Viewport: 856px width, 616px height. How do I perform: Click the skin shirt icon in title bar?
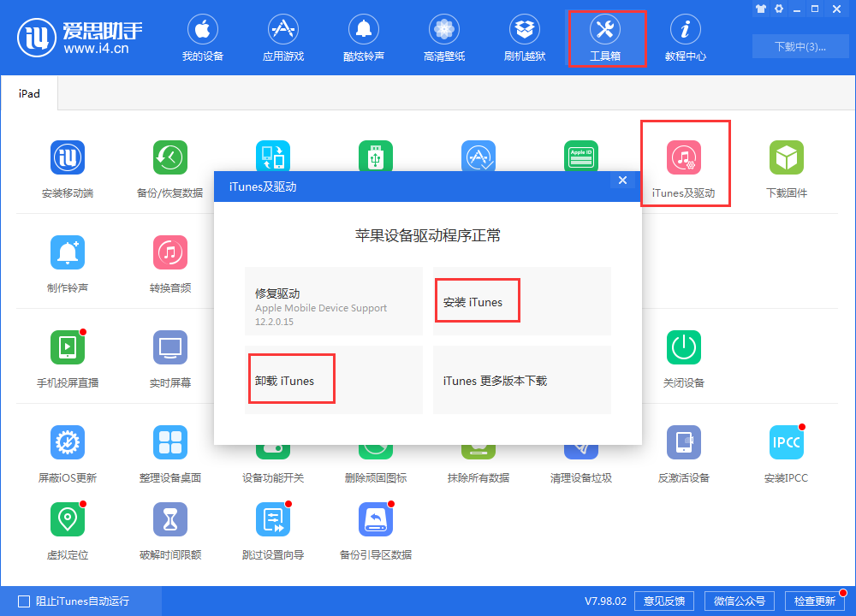click(x=761, y=9)
